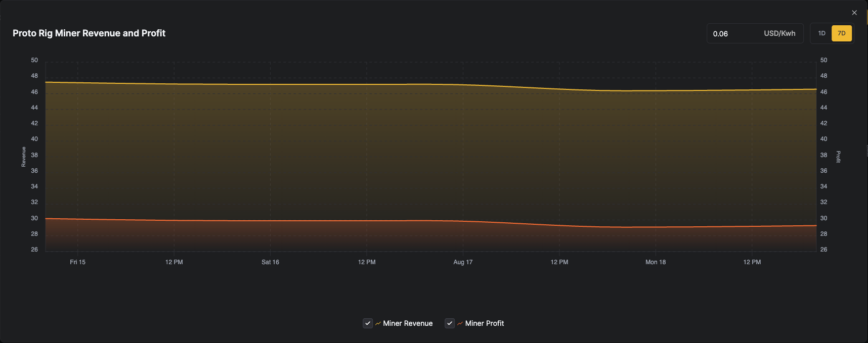Switch chart to 1D range
The width and height of the screenshot is (868, 343).
(821, 33)
